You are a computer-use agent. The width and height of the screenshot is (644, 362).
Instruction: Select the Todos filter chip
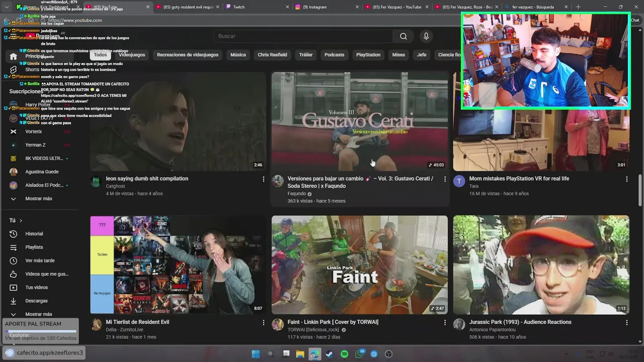click(101, 55)
